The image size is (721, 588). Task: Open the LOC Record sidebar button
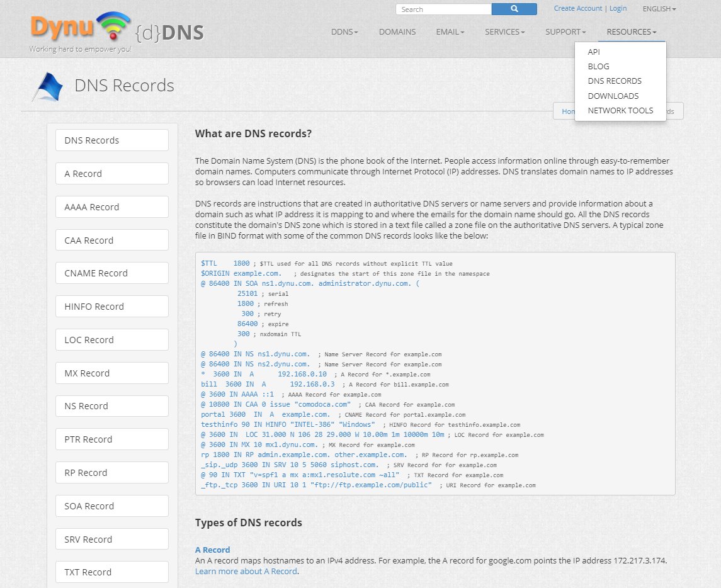[x=111, y=340]
